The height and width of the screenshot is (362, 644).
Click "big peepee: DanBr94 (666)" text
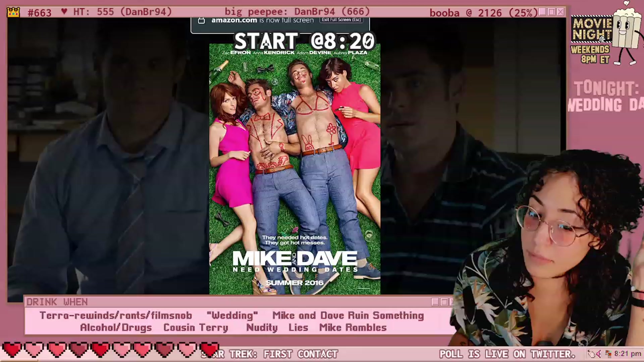coord(297,12)
